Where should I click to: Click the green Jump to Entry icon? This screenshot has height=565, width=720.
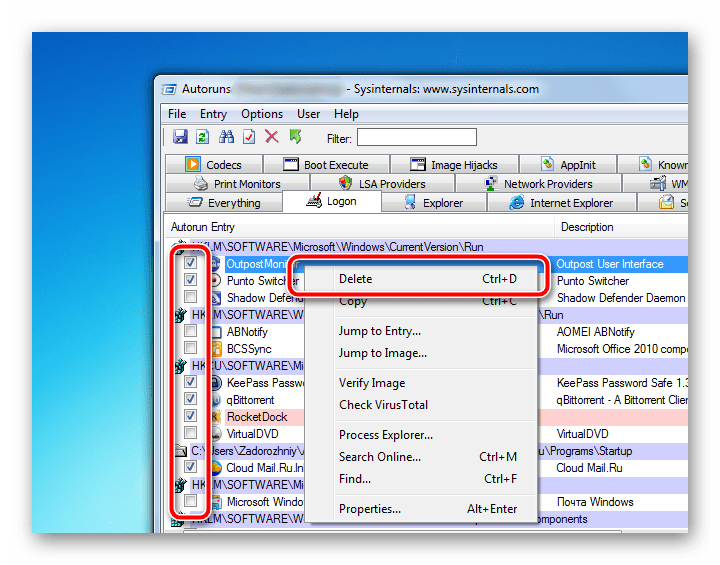(295, 136)
